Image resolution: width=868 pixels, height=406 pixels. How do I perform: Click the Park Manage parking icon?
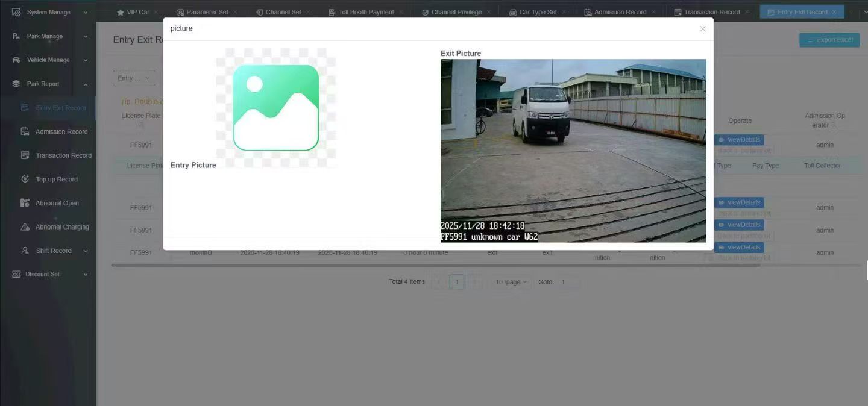pos(16,36)
